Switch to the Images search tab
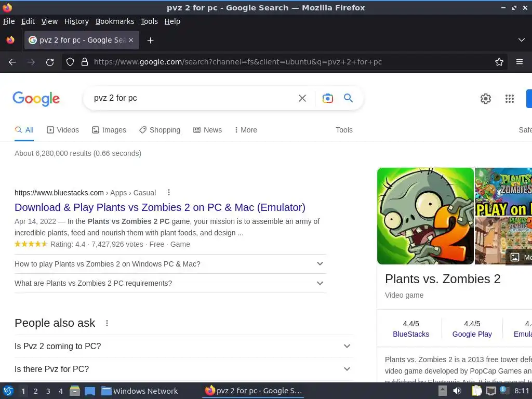 pos(109,130)
